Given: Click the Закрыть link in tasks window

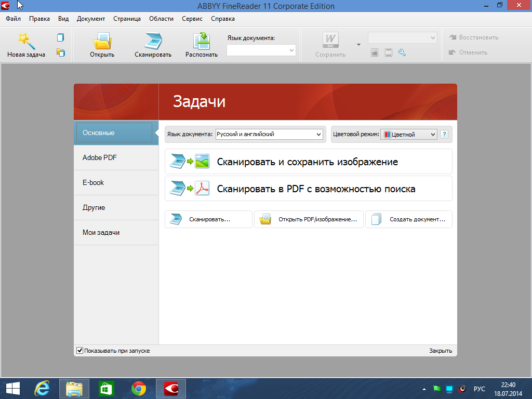Looking at the screenshot, I should (x=441, y=351).
